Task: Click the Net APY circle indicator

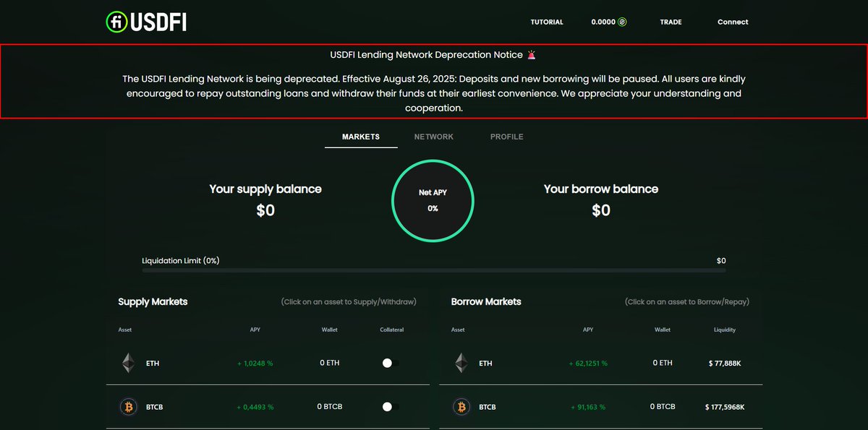Action: pos(433,201)
